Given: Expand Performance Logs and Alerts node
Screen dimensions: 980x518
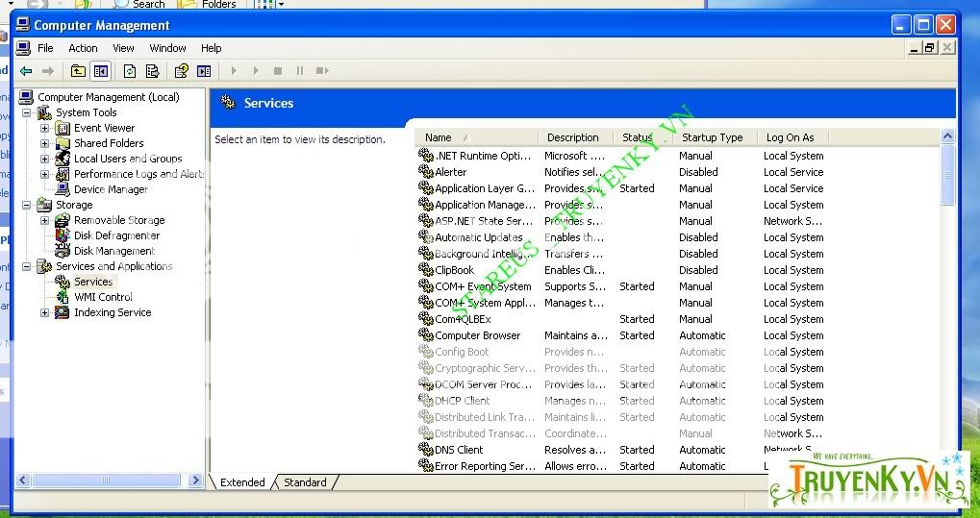Looking at the screenshot, I should 44,174.
